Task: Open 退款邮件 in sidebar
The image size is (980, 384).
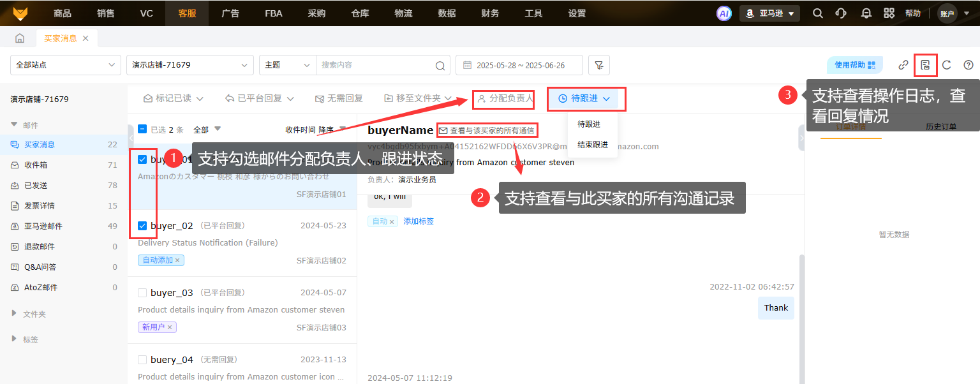Action: pyautogui.click(x=64, y=247)
